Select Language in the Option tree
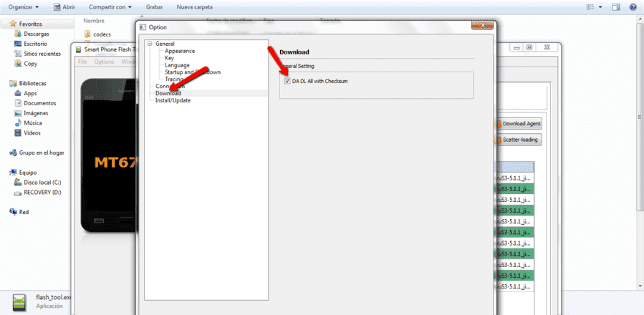The image size is (644, 315). click(177, 65)
